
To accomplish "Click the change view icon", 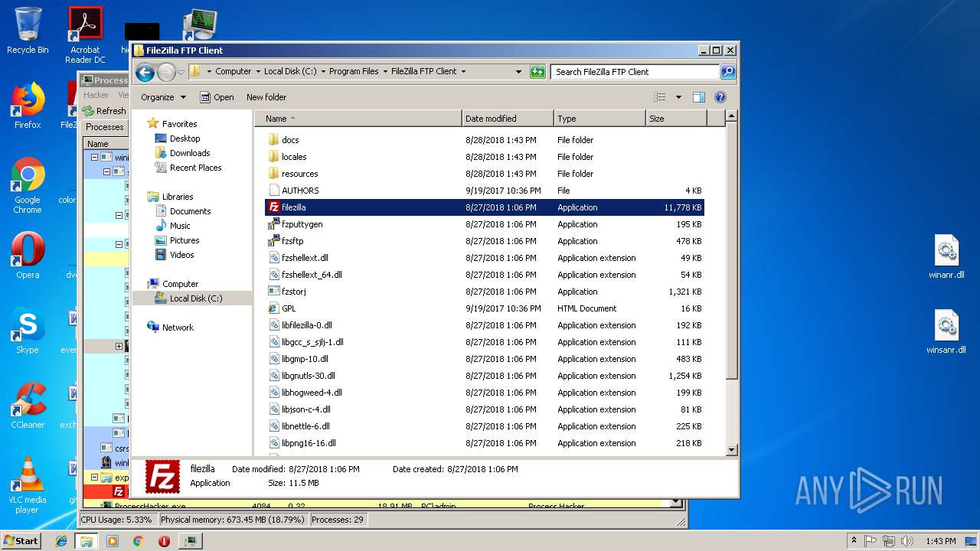I will [659, 97].
